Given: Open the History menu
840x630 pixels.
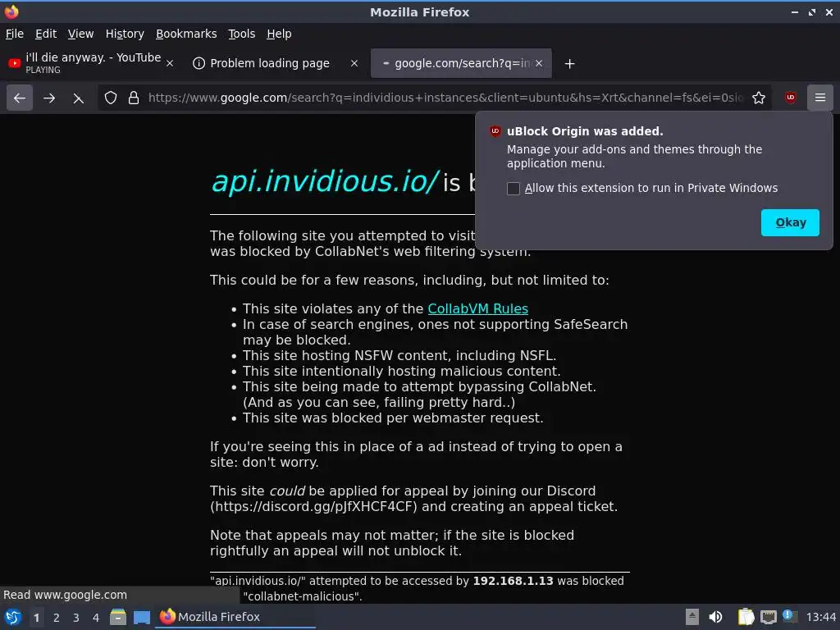Looking at the screenshot, I should point(125,34).
